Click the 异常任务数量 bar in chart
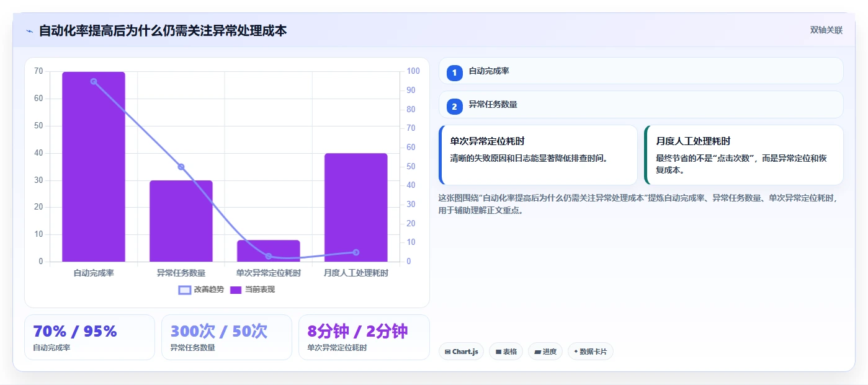This screenshot has width=868, height=385. 181,221
